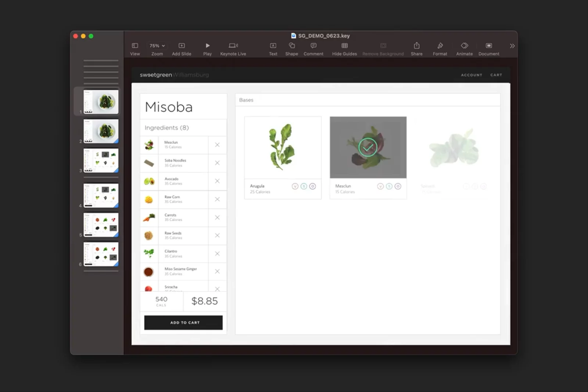Viewport: 588px width, 392px height.
Task: Open the View options in Keynote toolbar
Action: pyautogui.click(x=135, y=49)
